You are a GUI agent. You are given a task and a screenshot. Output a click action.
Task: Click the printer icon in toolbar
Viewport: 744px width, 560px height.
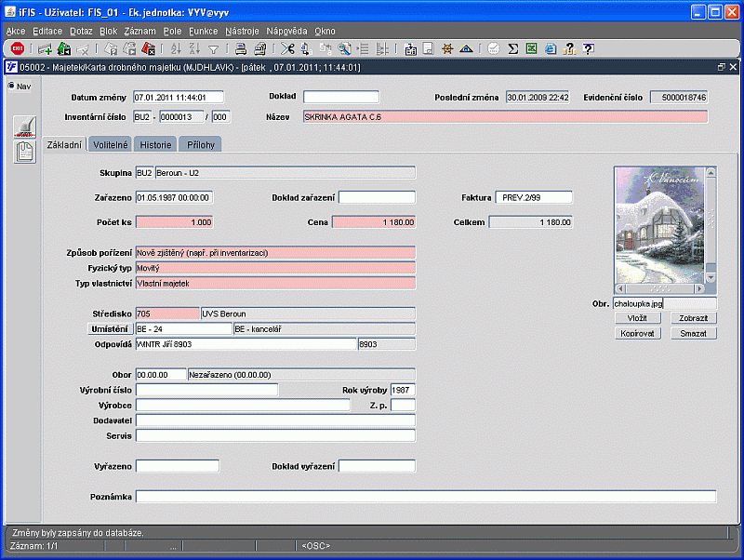tap(240, 48)
